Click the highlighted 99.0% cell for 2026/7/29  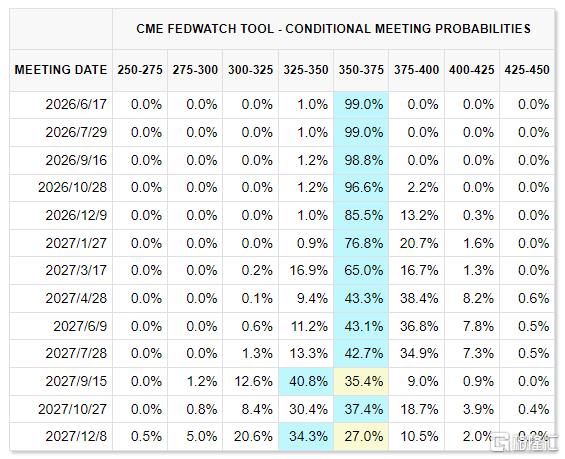tap(361, 133)
